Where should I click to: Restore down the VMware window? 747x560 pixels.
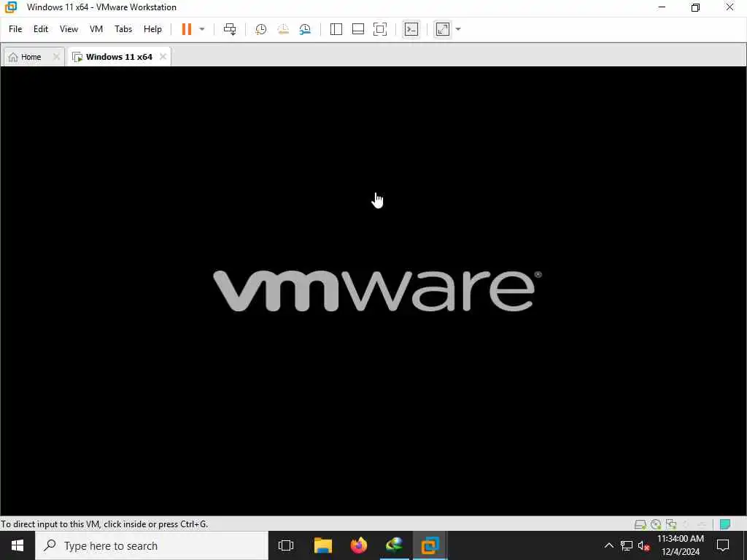click(695, 7)
